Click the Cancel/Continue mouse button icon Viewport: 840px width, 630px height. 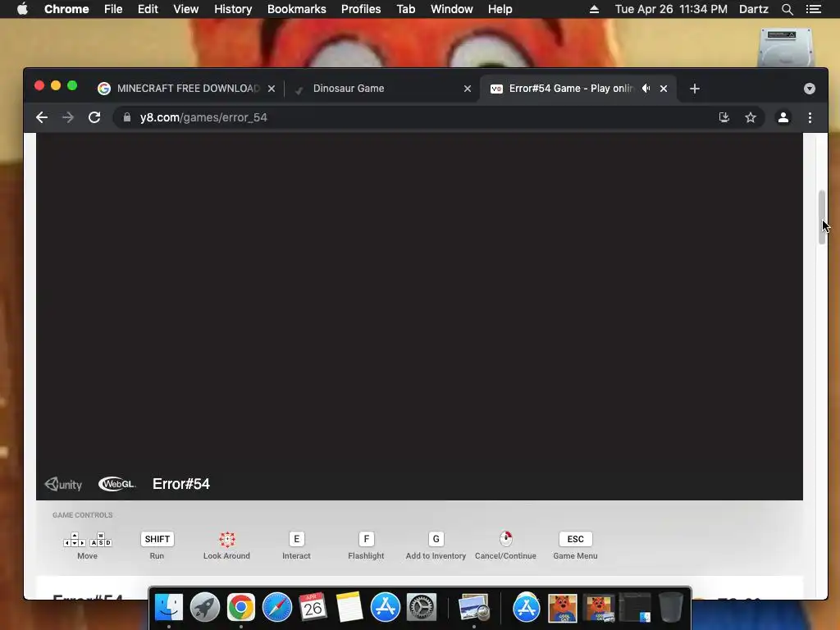pos(505,538)
